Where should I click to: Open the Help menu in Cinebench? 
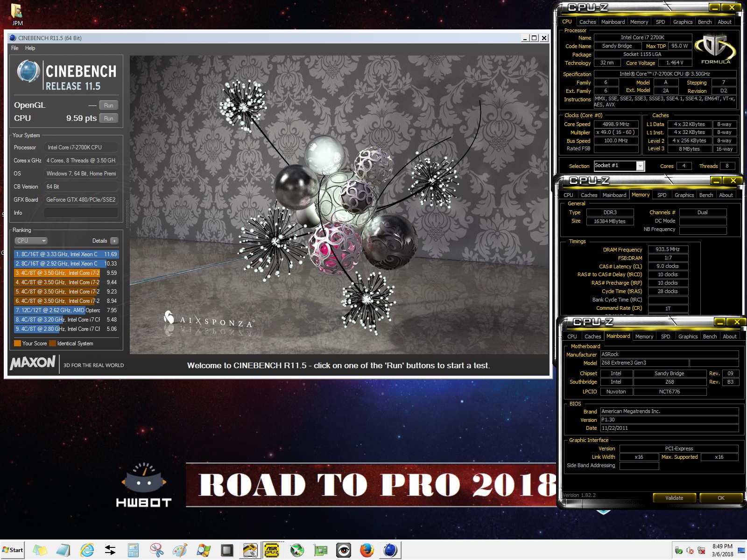tap(30, 48)
